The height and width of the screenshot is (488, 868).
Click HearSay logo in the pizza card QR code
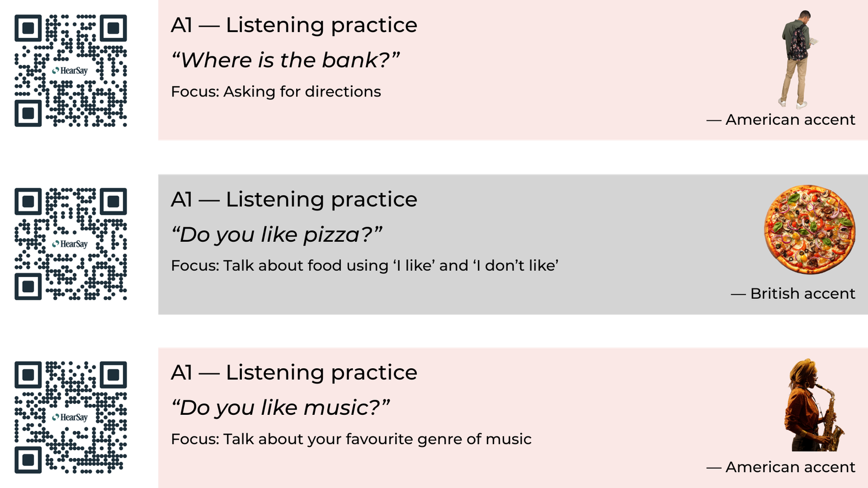tap(71, 244)
